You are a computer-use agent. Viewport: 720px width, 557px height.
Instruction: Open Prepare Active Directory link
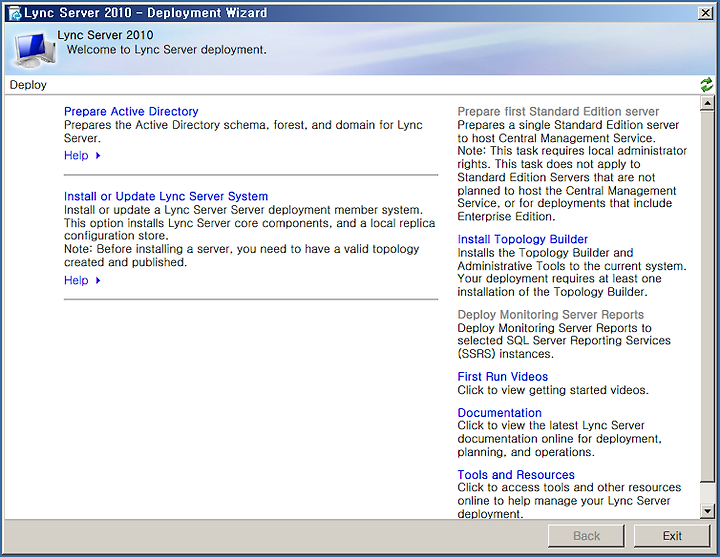[x=131, y=111]
